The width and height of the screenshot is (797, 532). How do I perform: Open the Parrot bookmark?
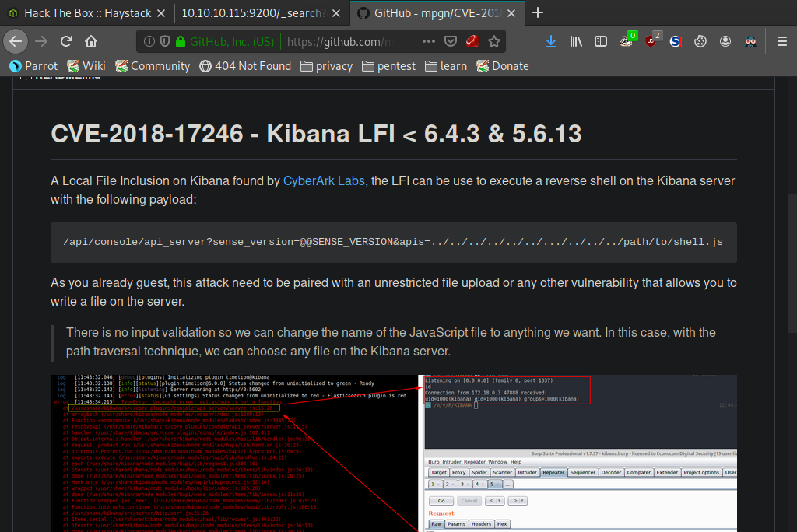coord(33,66)
